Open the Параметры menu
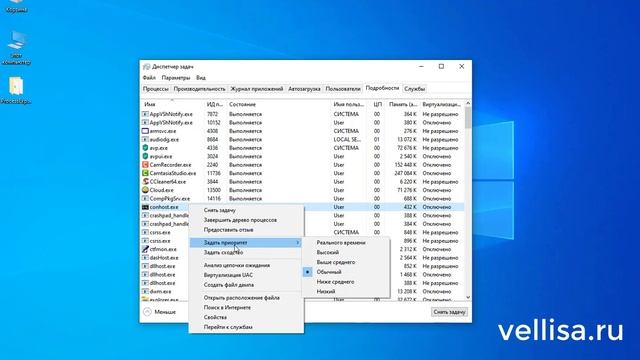This screenshot has height=360, width=640. (176, 78)
